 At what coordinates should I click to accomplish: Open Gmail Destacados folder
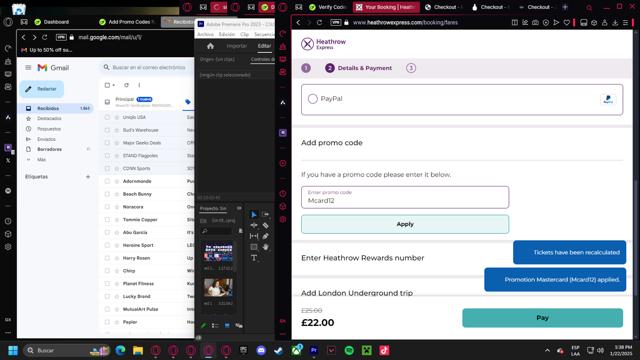(x=49, y=118)
